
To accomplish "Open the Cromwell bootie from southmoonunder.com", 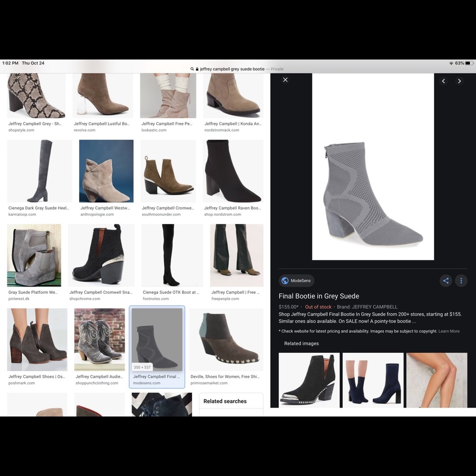I will point(168,171).
